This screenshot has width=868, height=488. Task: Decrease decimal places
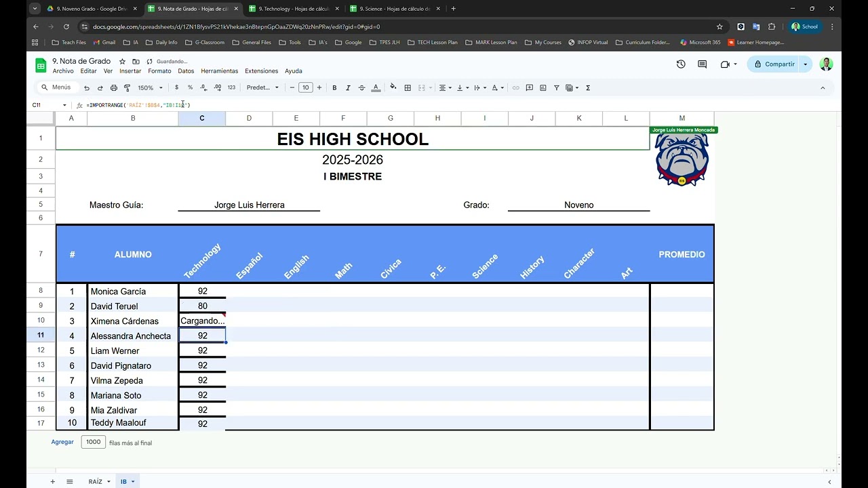pyautogui.click(x=203, y=87)
